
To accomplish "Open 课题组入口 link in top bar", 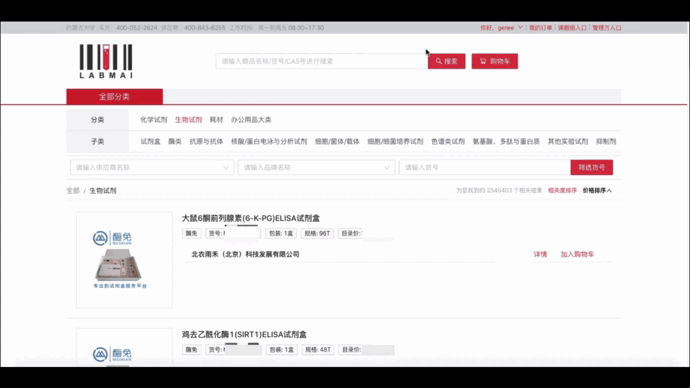I will 572,28.
